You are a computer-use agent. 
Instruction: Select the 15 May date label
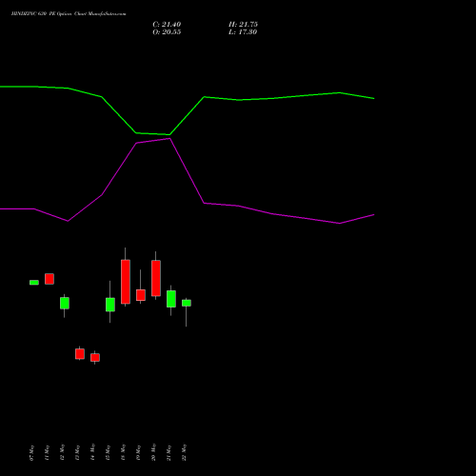click(x=108, y=453)
